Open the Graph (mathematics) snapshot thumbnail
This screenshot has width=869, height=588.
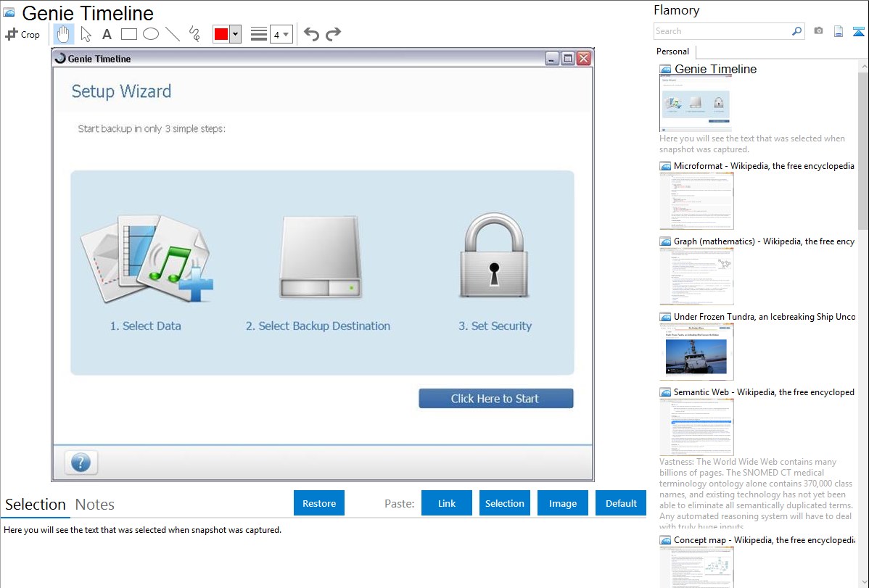tap(696, 276)
